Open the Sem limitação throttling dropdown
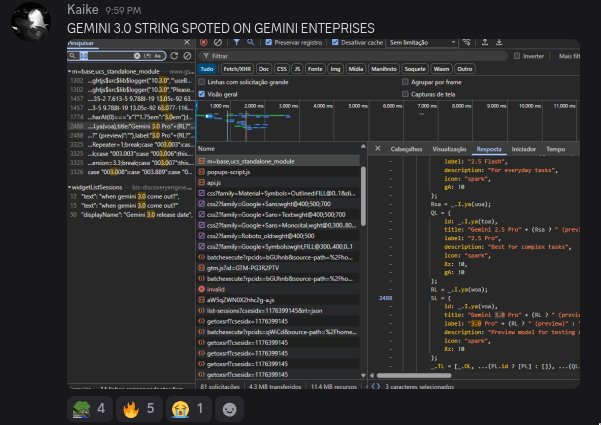The height and width of the screenshot is (425, 601). (x=423, y=43)
